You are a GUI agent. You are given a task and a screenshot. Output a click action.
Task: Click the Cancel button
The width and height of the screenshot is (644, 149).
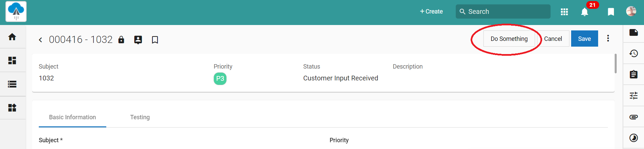[553, 39]
